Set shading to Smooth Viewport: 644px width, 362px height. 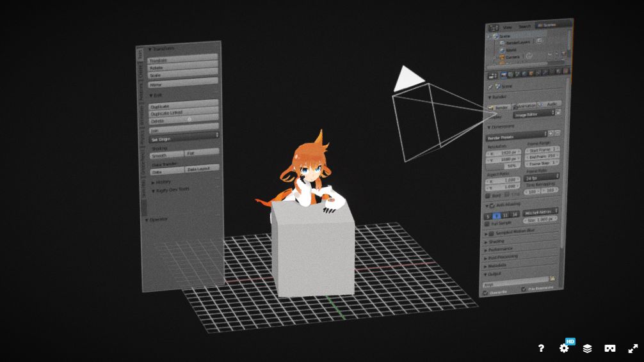point(166,155)
